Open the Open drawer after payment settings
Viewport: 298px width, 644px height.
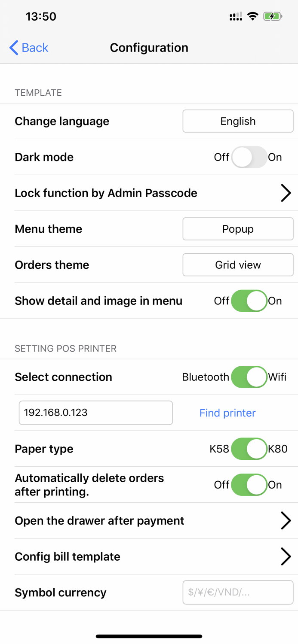pyautogui.click(x=149, y=520)
